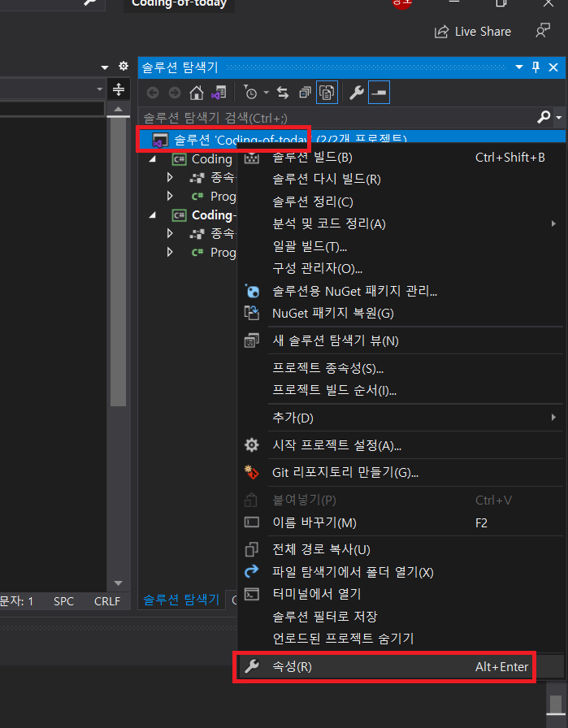Pin the 솔루션 탐색기 panel with pushpin icon
568x728 pixels.
coord(536,67)
